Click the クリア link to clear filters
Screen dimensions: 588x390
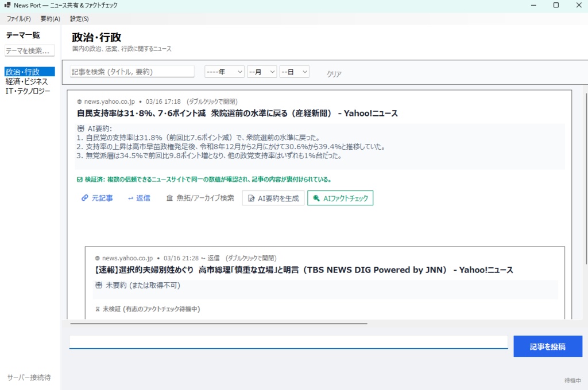pyautogui.click(x=333, y=73)
